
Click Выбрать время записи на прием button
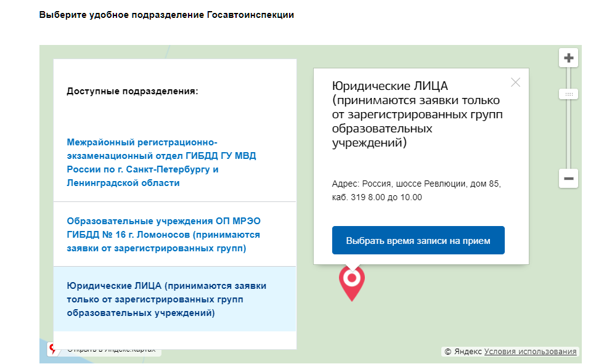[x=418, y=240]
